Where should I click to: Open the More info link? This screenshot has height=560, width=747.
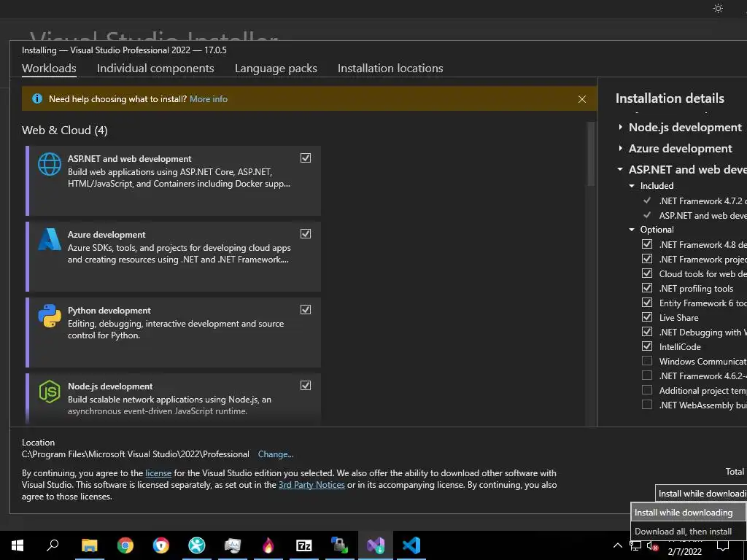[209, 99]
